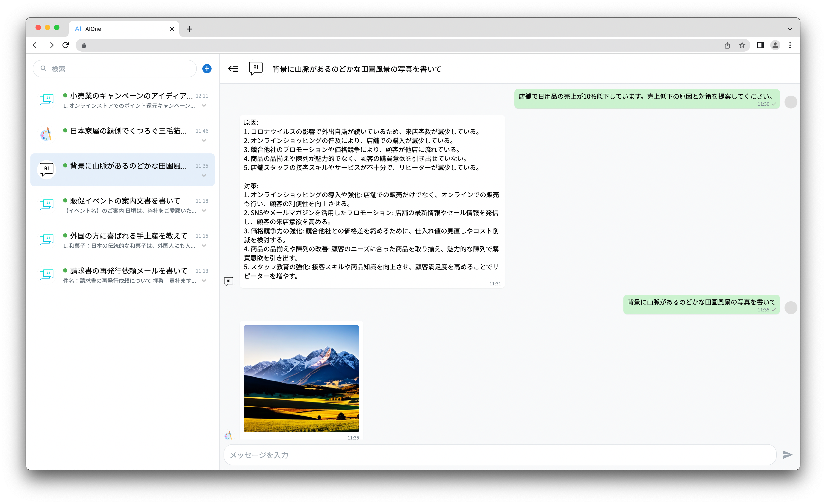Collapse sidebar with back-arrow menu icon
826x504 pixels.
tap(233, 69)
